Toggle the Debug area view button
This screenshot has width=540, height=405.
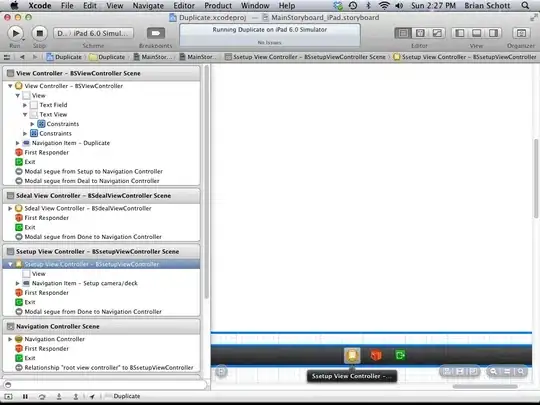477,33
